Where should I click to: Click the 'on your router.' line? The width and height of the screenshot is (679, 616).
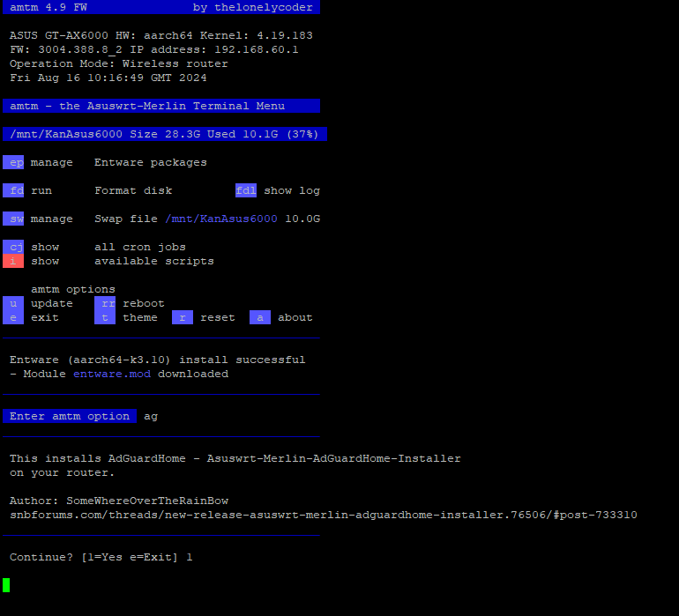point(62,472)
